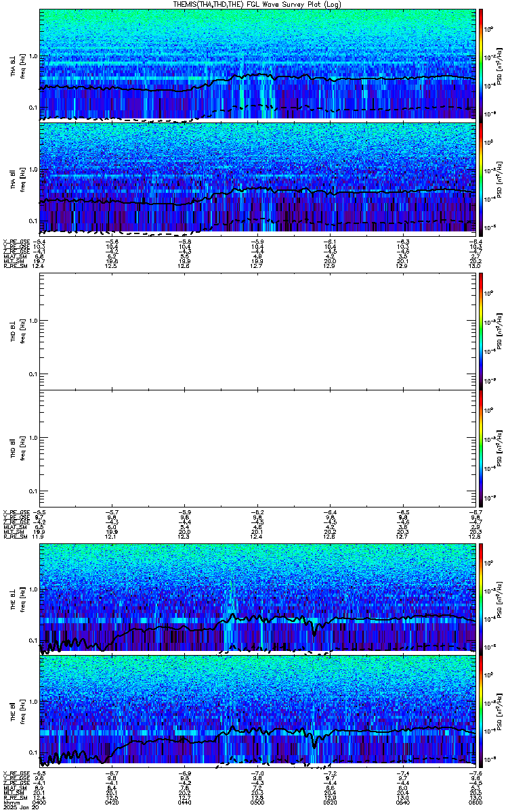This screenshot has height=812, width=508.
Task: Click the PSD color bar beside THE B∥
Action: click(x=481, y=710)
